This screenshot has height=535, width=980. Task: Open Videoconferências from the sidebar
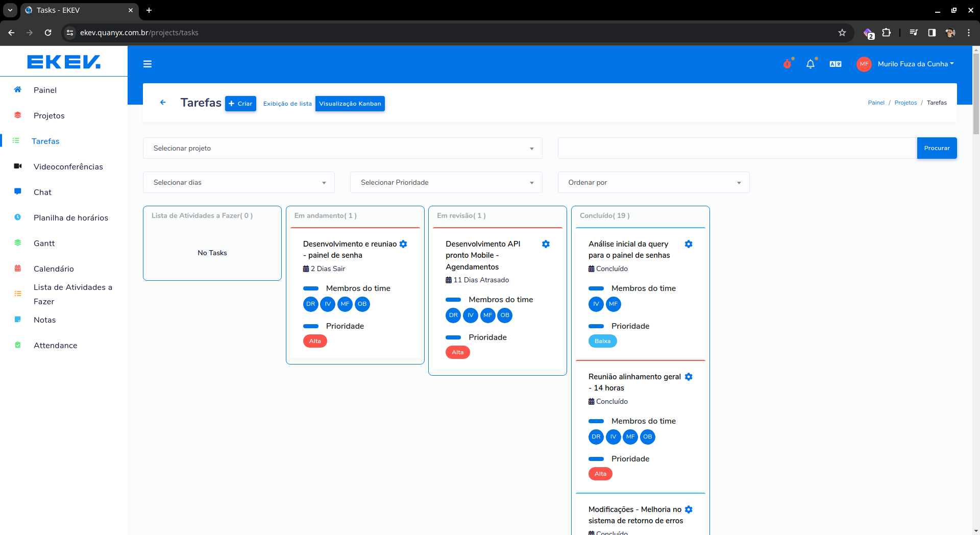68,167
